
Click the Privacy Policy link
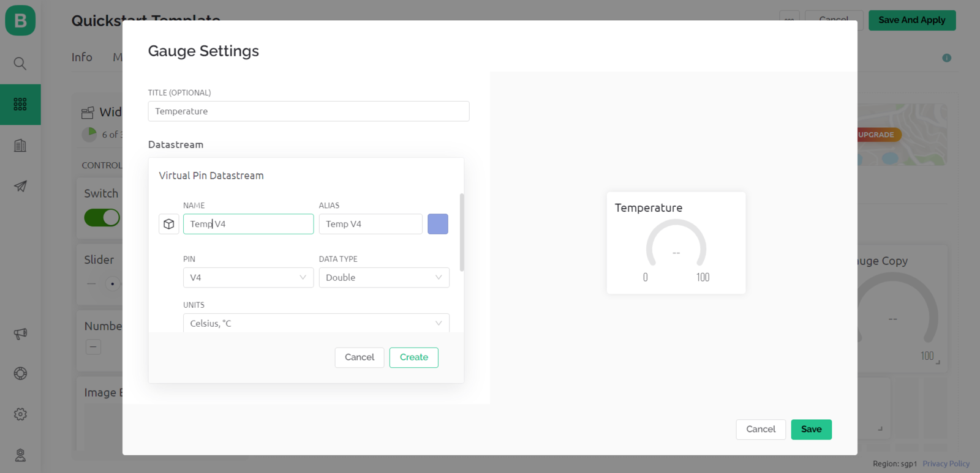[946, 464]
